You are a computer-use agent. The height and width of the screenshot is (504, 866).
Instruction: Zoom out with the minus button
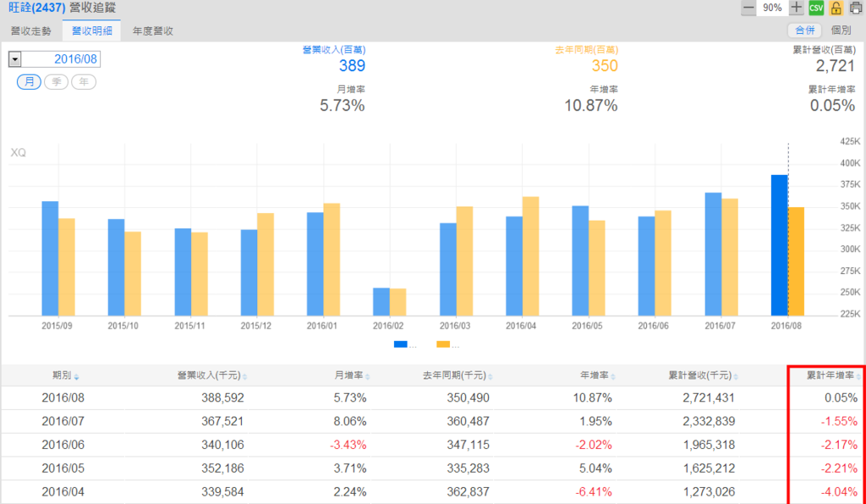coord(748,8)
